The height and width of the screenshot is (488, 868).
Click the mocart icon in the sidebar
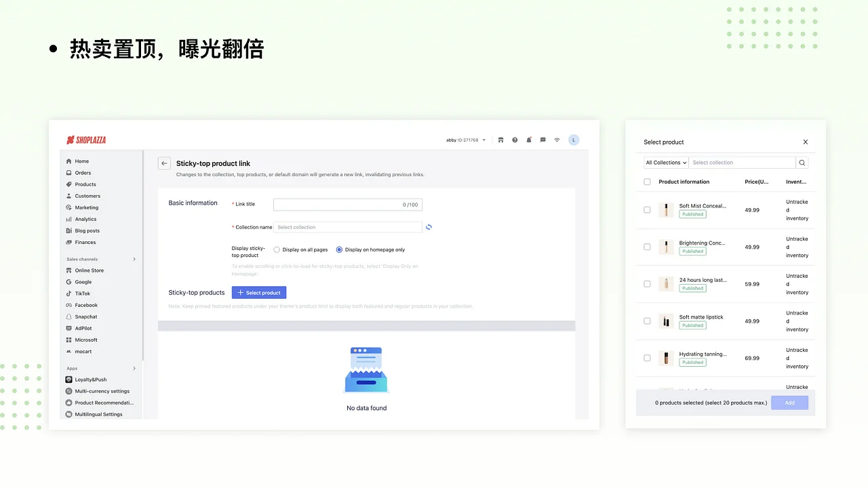pos(69,351)
